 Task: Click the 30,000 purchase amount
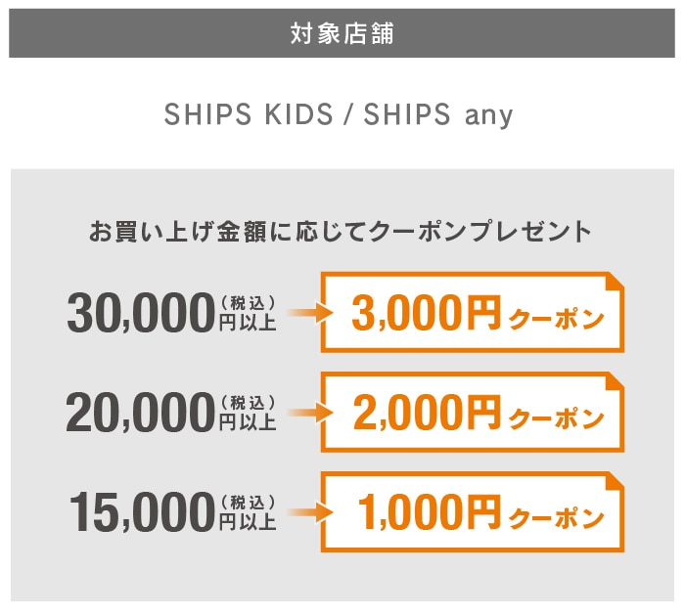(x=140, y=313)
